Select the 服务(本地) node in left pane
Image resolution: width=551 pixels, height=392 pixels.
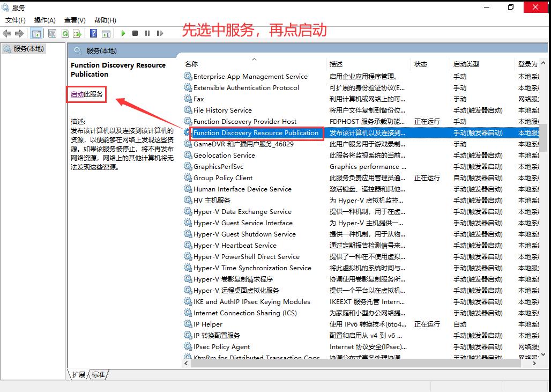pyautogui.click(x=29, y=48)
